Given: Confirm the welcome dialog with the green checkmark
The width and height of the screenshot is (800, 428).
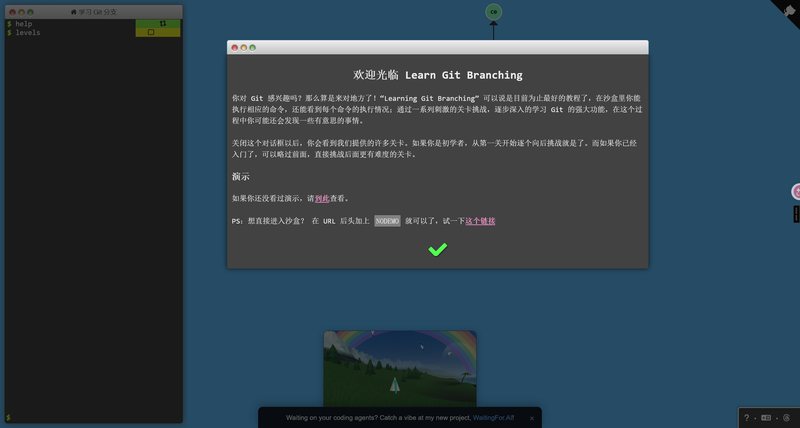Looking at the screenshot, I should [x=437, y=249].
